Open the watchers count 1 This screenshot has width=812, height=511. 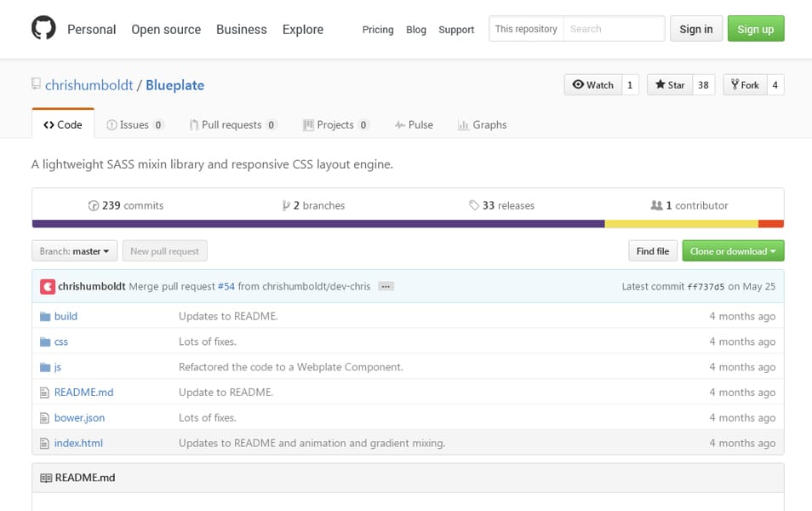point(630,85)
